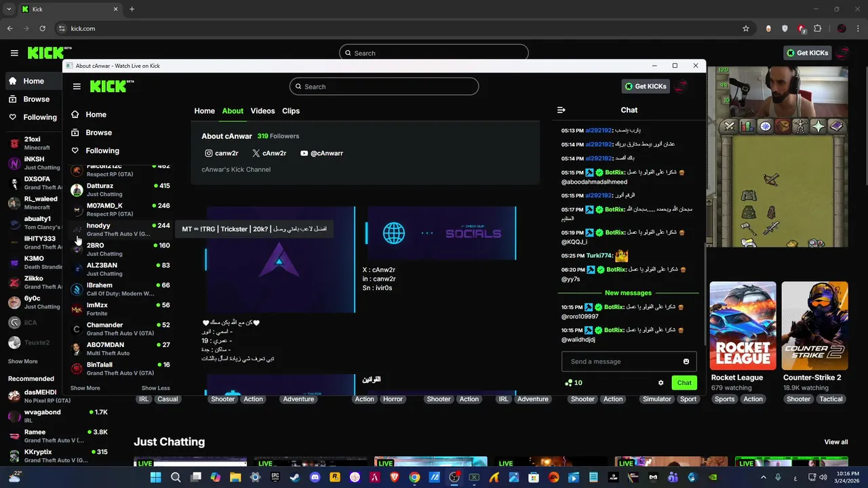Open Discord from the taskbar
The width and height of the screenshot is (868, 488).
[x=315, y=477]
